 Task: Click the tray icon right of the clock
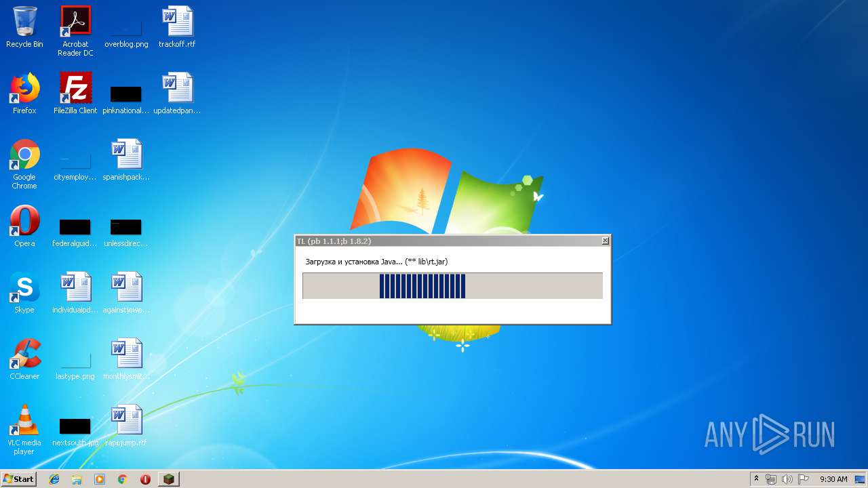(860, 479)
